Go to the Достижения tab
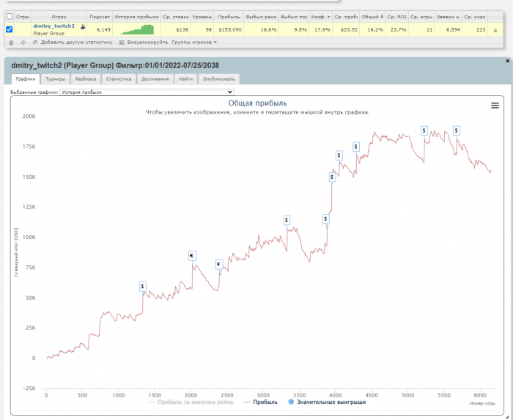The height and width of the screenshot is (420, 513). pos(155,79)
